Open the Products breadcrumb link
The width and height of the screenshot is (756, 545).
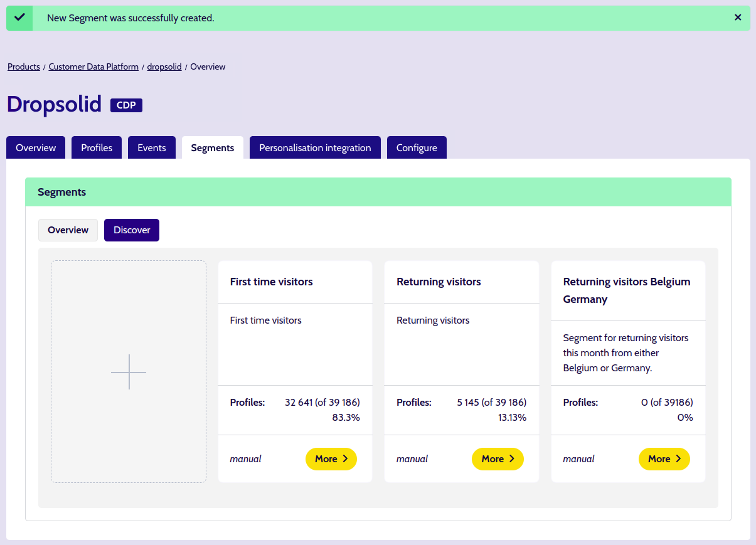24,66
